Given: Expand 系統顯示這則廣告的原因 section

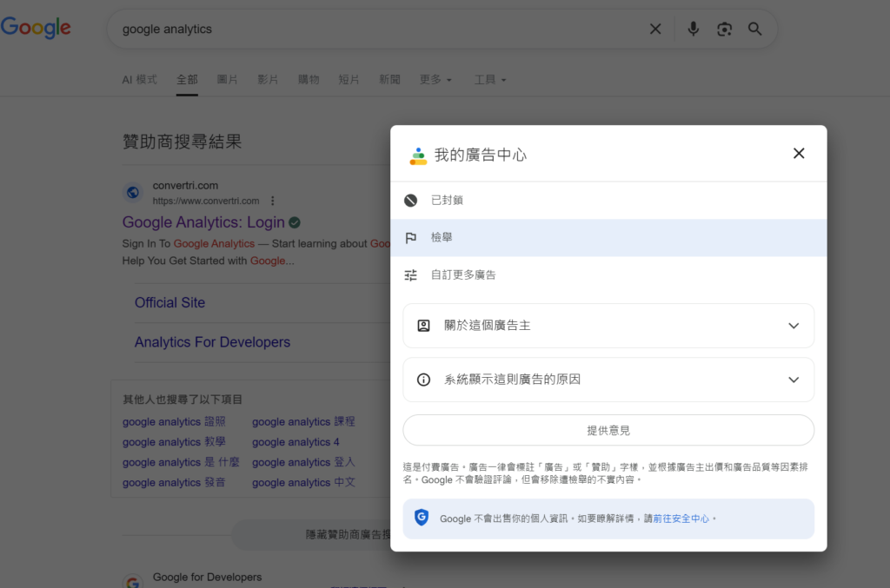Looking at the screenshot, I should (608, 380).
